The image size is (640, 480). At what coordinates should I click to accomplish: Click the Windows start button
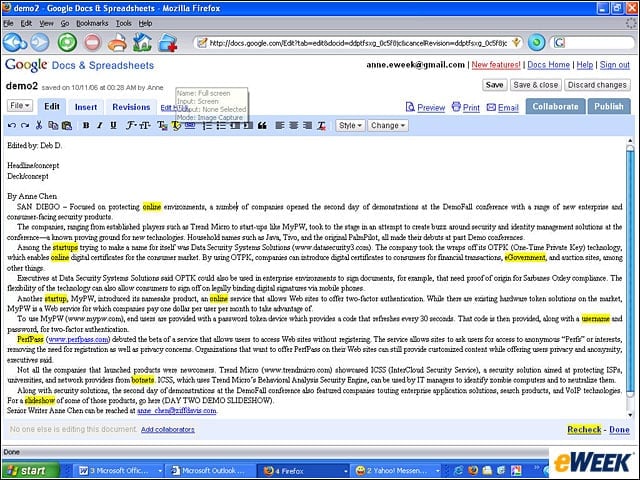point(30,471)
